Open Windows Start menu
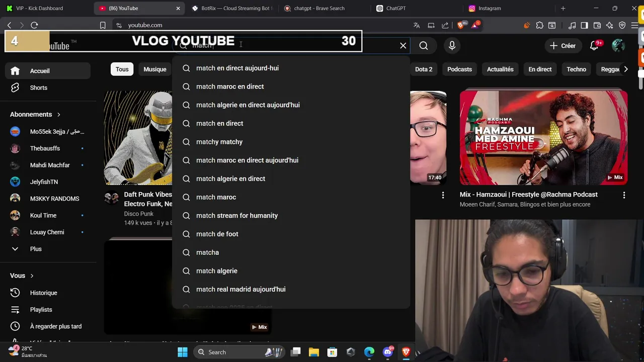 [x=183, y=352]
